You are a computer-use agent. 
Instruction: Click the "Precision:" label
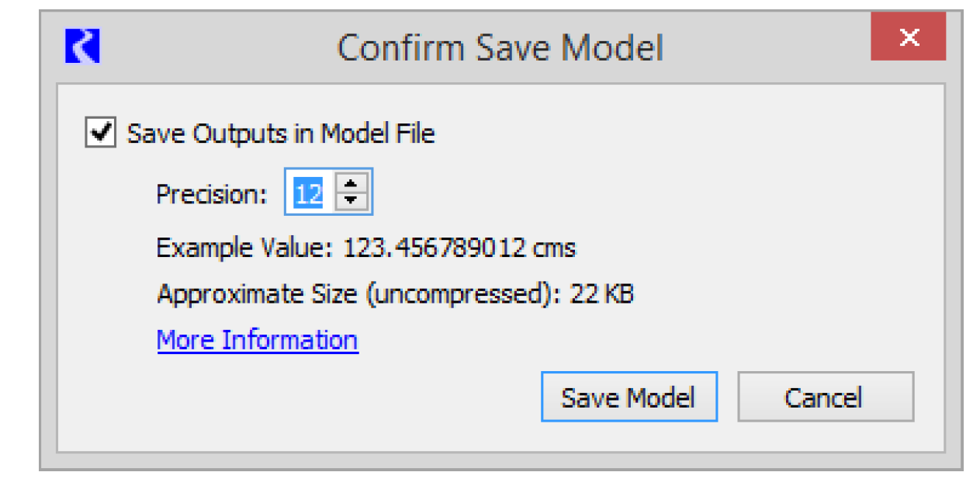click(211, 193)
